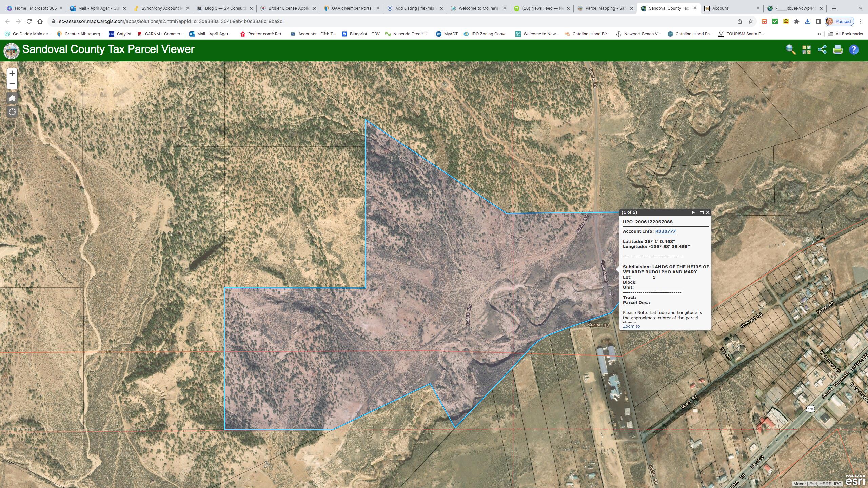The width and height of the screenshot is (868, 488).
Task: Select the print map icon
Action: (x=837, y=49)
